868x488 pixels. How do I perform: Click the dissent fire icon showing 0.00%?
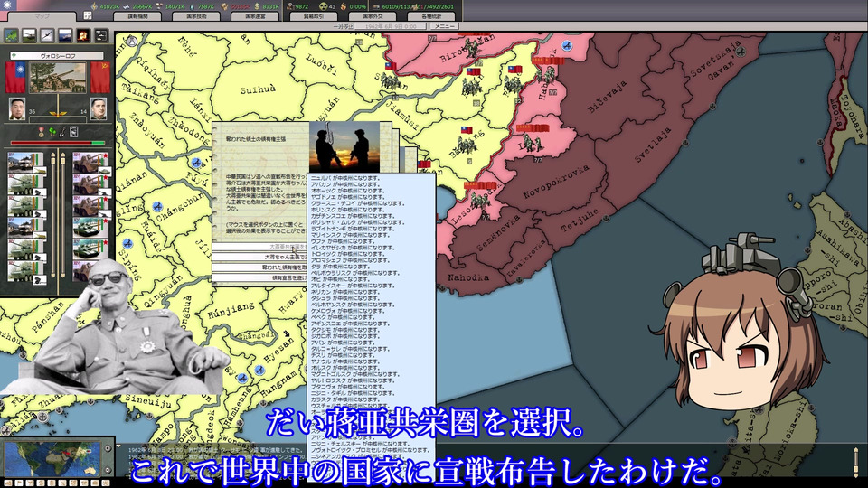click(x=344, y=6)
